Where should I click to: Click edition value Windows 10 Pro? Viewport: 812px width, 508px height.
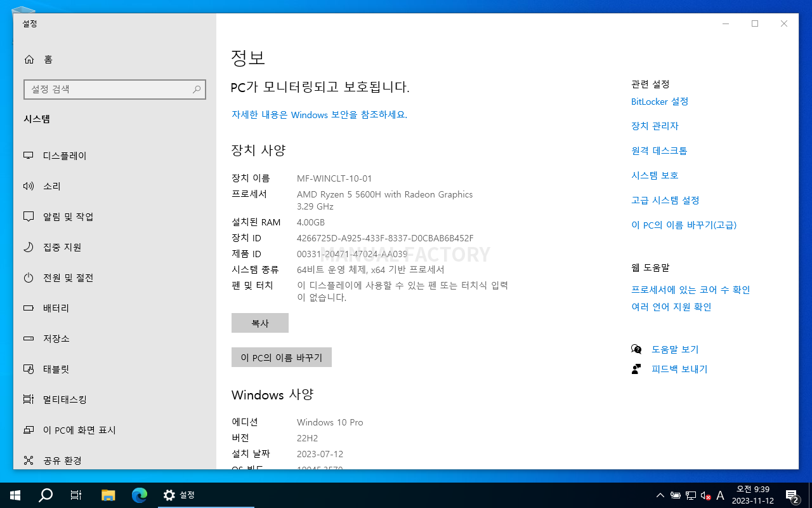[330, 422]
